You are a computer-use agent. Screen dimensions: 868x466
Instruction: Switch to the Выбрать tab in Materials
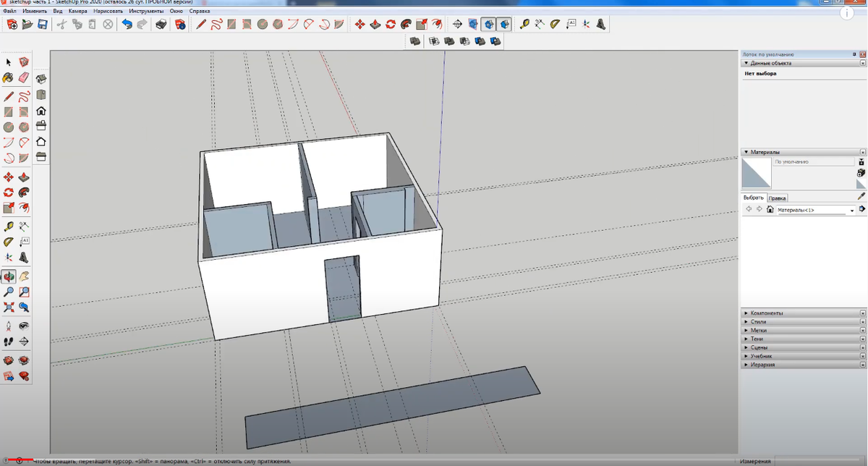tap(754, 198)
